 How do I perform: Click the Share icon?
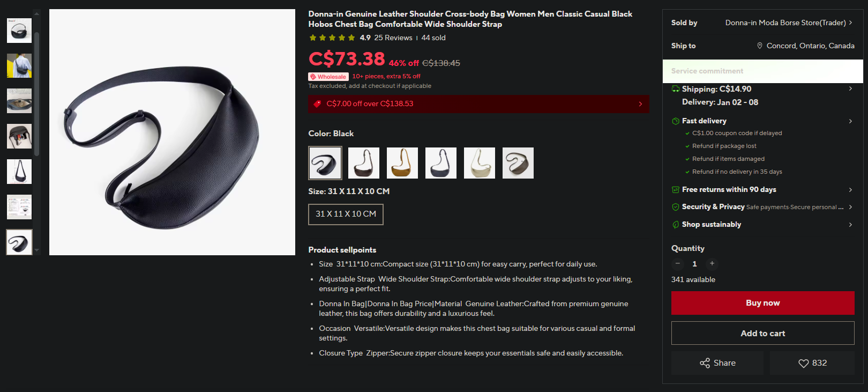[705, 363]
